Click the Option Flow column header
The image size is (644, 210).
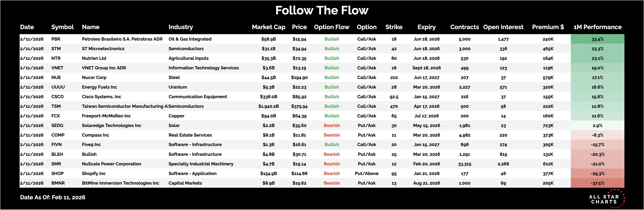coord(331,27)
